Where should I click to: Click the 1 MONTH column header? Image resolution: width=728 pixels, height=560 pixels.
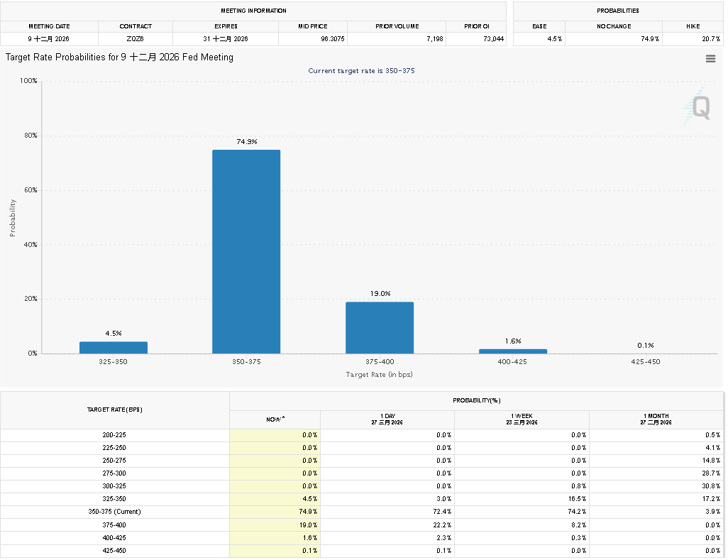click(656, 419)
